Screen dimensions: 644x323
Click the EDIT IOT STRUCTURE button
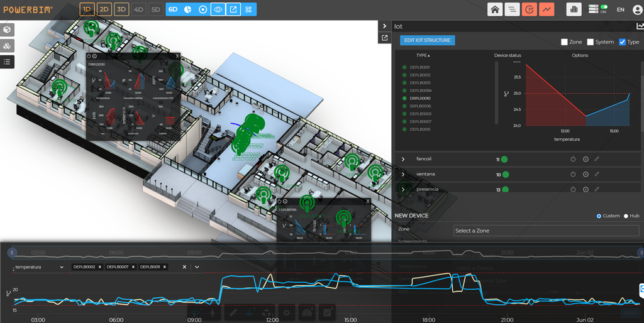click(x=428, y=40)
